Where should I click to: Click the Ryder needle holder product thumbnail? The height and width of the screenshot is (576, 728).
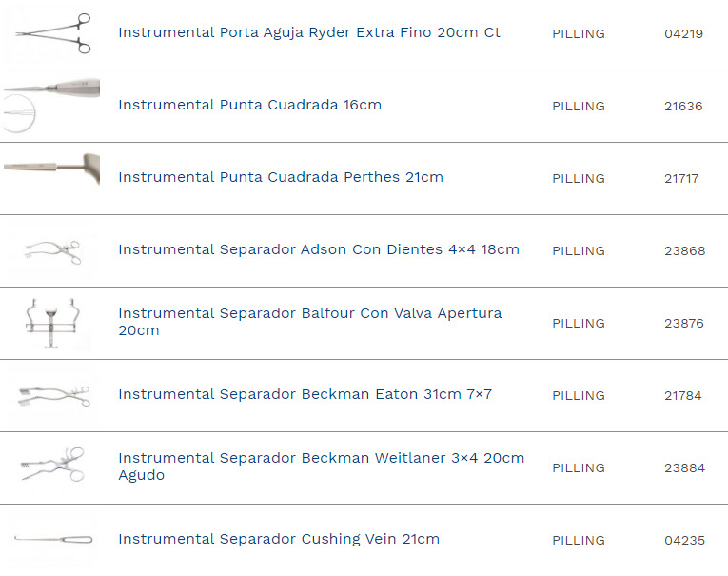pos(52,33)
